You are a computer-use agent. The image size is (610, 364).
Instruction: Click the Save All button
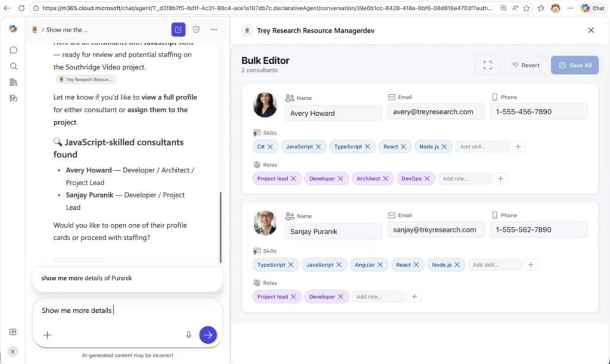point(574,66)
